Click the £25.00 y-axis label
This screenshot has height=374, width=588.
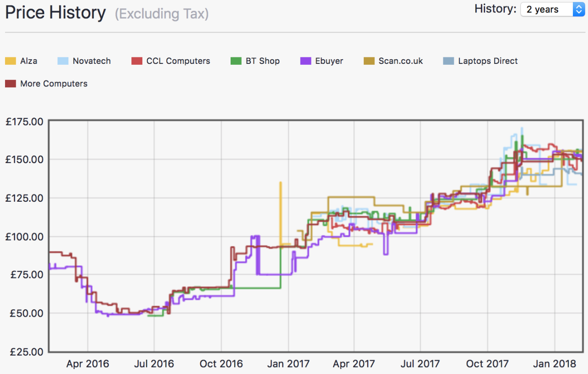point(27,351)
